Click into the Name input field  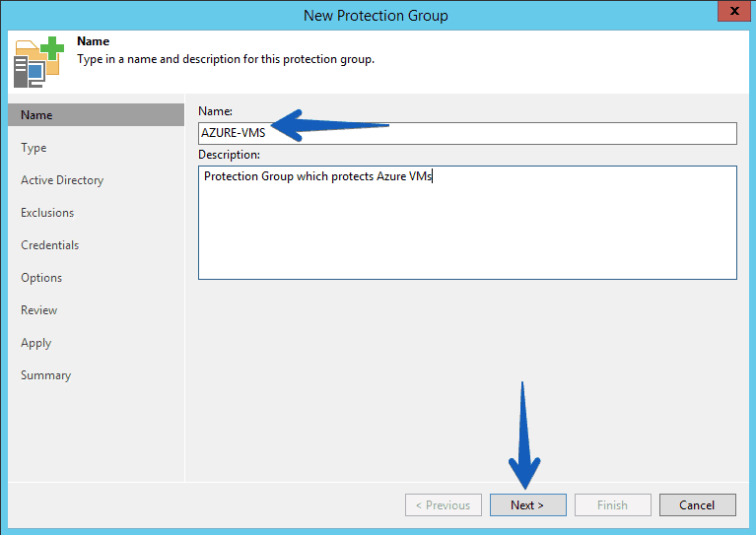pos(467,133)
